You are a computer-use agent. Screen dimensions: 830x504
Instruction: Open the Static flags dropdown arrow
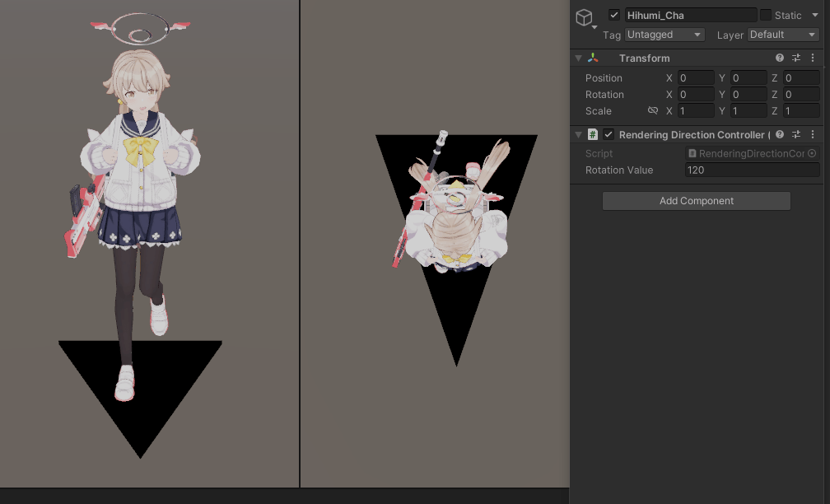[815, 15]
